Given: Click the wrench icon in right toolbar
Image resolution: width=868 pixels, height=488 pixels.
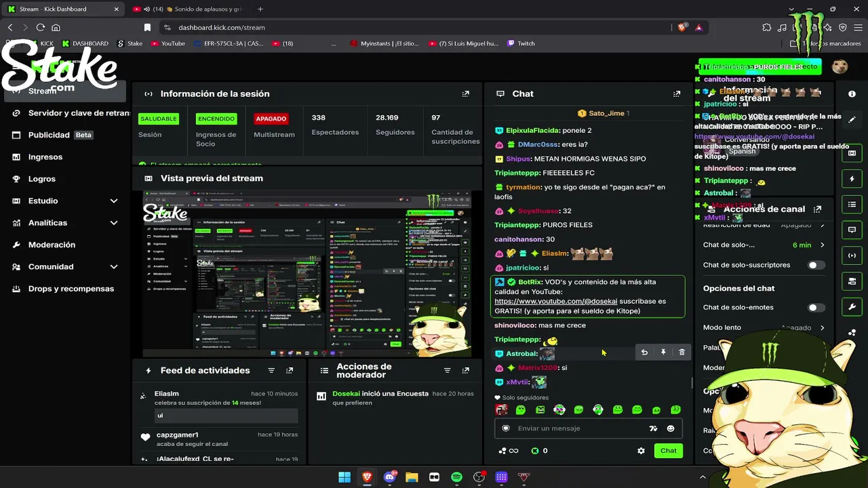Looking at the screenshot, I should 852,307.
